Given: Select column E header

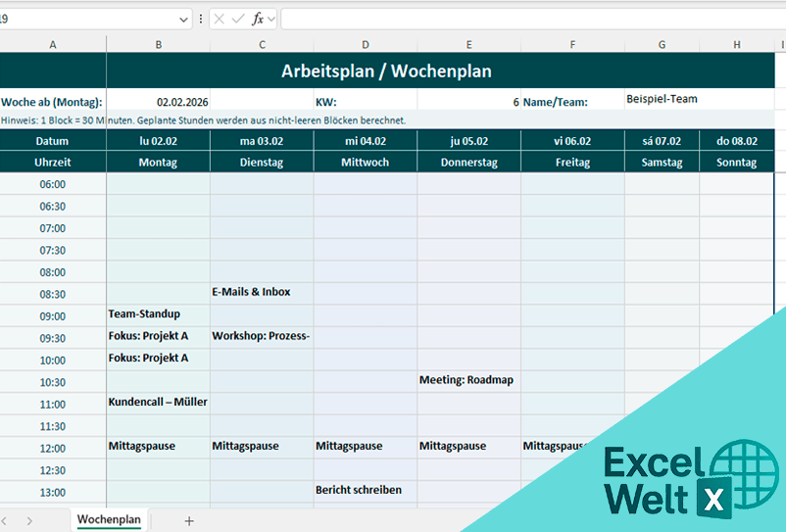Looking at the screenshot, I should point(468,44).
